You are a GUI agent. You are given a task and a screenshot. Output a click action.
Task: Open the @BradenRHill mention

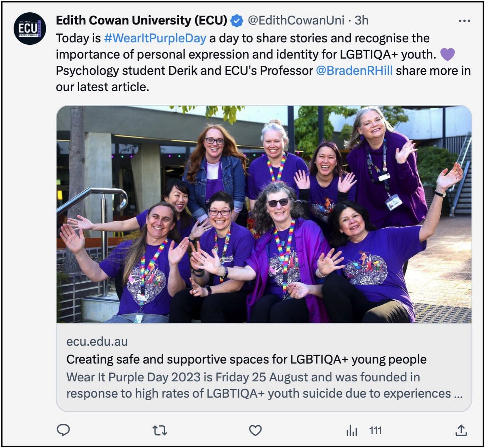(x=354, y=71)
